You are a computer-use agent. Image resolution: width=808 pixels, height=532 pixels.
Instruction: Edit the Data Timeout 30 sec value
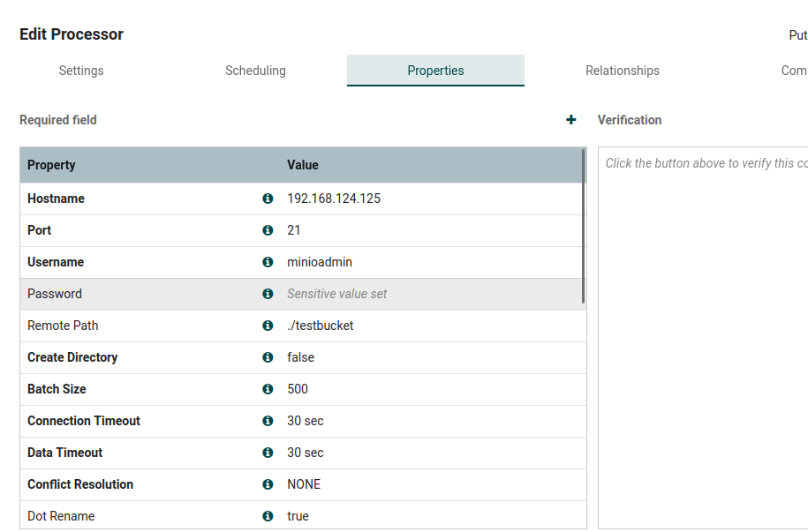tap(305, 453)
